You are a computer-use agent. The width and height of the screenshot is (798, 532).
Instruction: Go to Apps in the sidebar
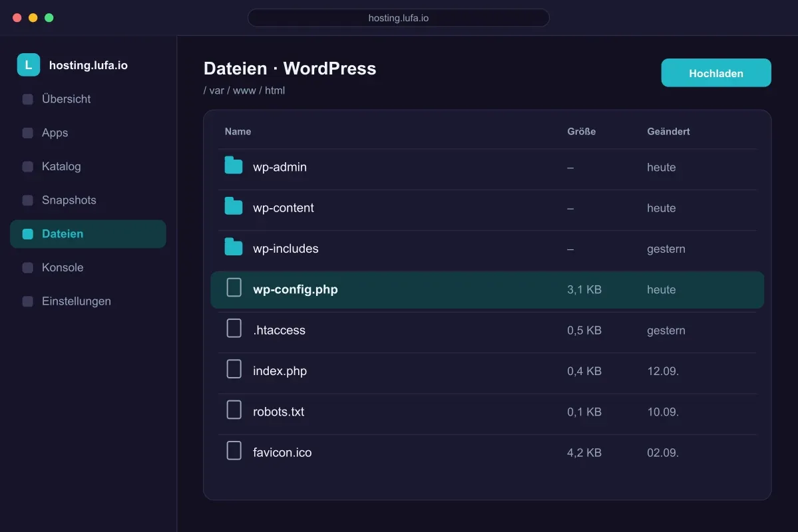[x=88, y=133]
